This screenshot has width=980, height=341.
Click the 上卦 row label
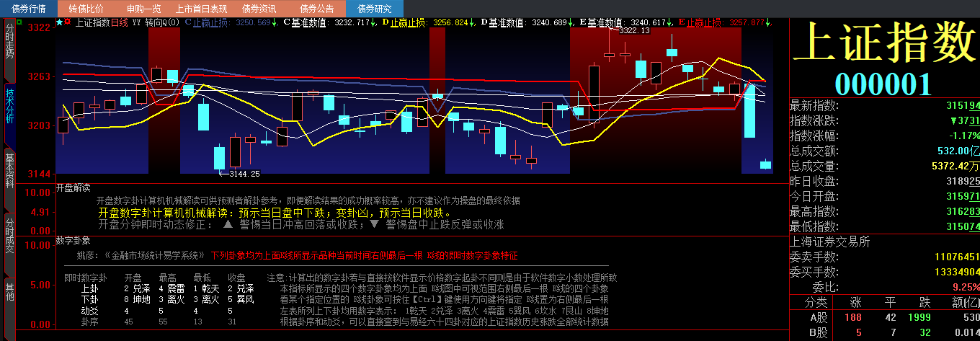pos(90,288)
